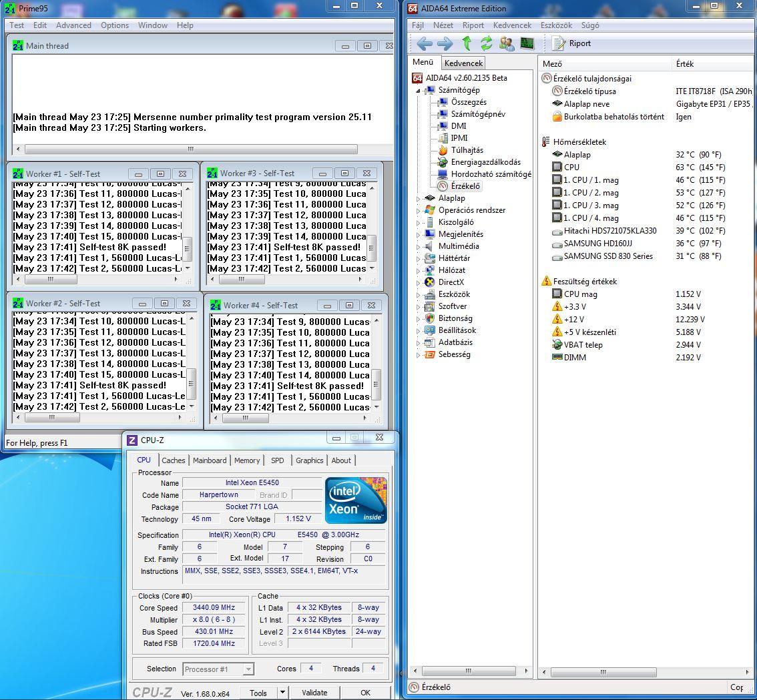
Task: Expand the Megjelenítés tree node
Action: [418, 235]
